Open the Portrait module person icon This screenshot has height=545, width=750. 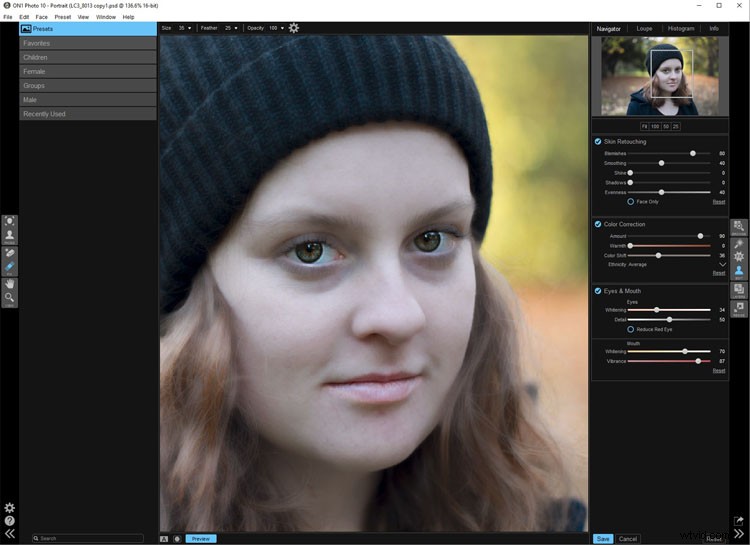[739, 271]
